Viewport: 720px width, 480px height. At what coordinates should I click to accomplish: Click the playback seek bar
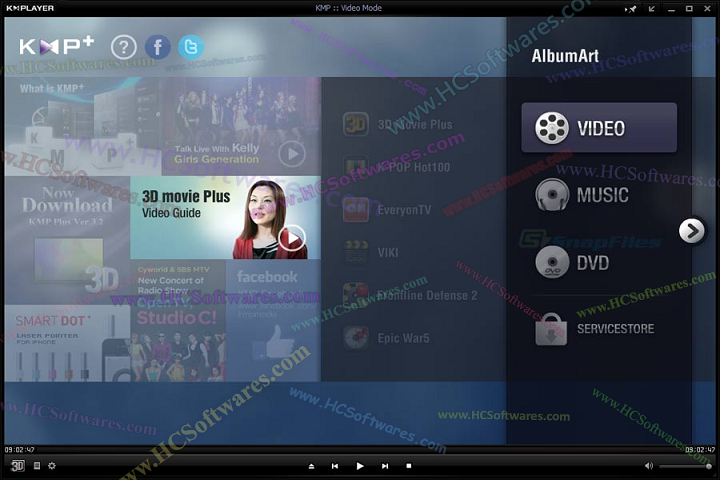pos(360,450)
